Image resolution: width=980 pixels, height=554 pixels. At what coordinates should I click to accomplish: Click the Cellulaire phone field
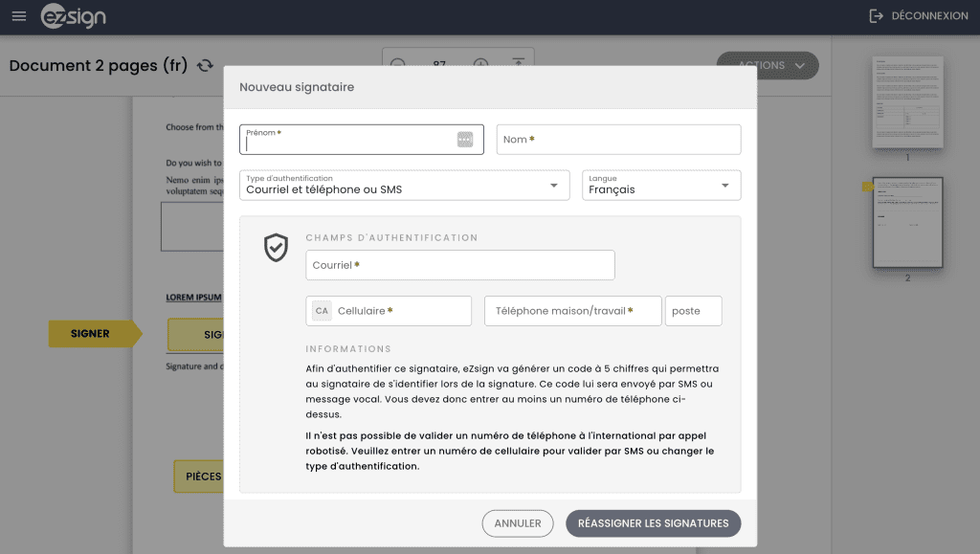(x=402, y=311)
